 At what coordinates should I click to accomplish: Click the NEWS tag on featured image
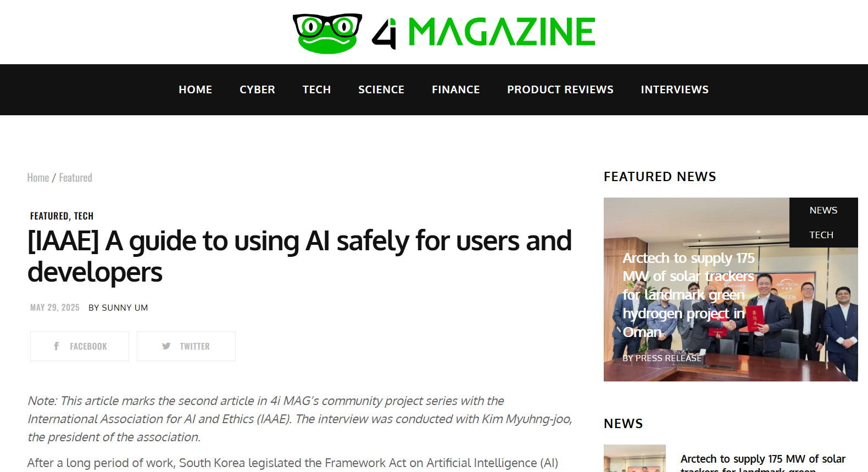(x=823, y=210)
